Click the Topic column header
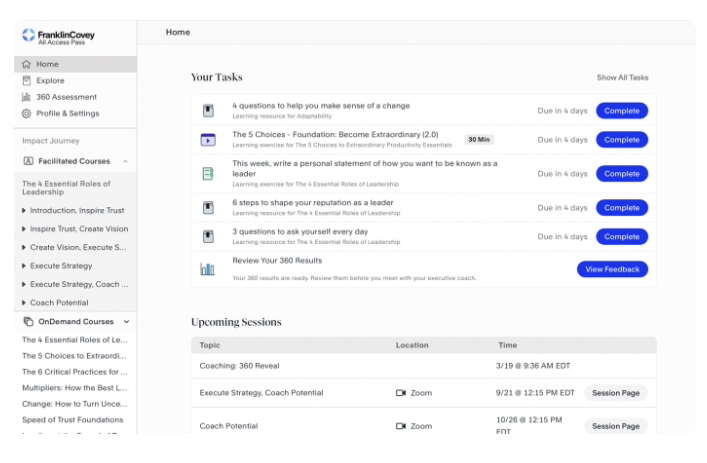Viewport: 707px width, 463px height. [210, 345]
